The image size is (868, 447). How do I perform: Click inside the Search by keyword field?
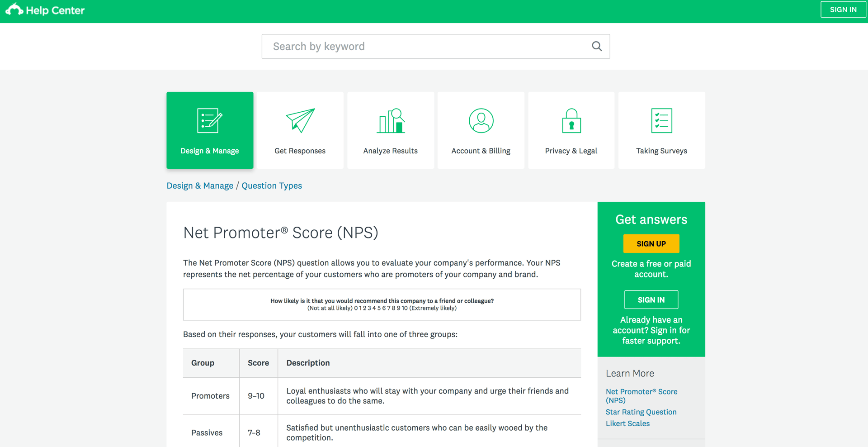[407, 46]
